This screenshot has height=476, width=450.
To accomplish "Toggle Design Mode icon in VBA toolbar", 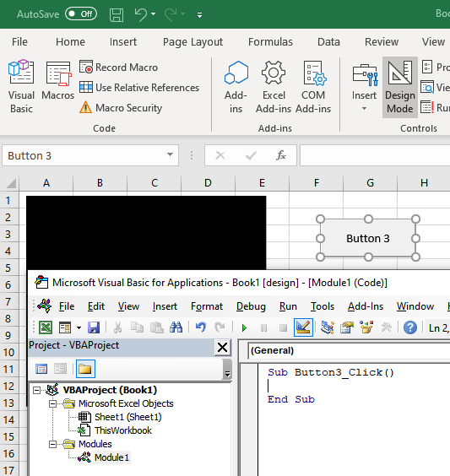I will (303, 327).
